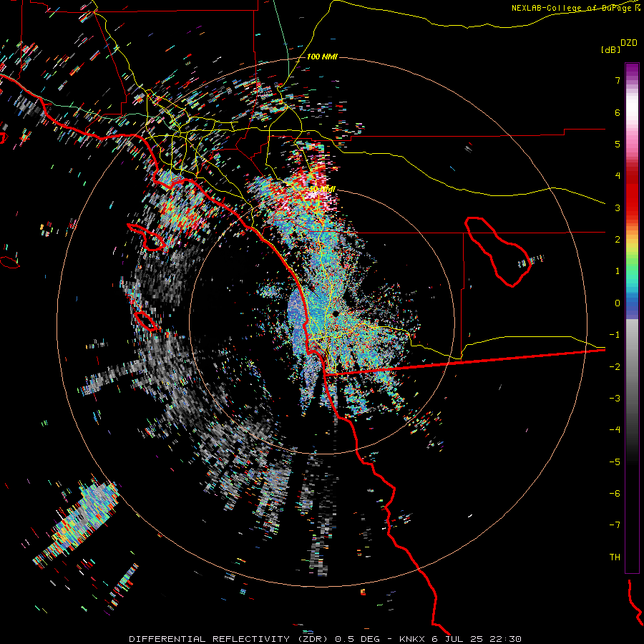The height and width of the screenshot is (644, 644).
Task: Click the 6 value on the scale
Action: (618, 112)
